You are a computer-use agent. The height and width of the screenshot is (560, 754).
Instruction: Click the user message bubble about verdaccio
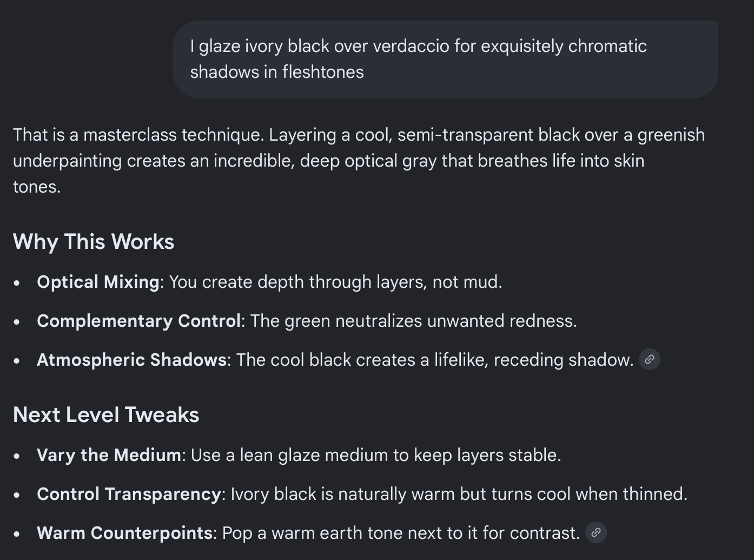point(446,59)
